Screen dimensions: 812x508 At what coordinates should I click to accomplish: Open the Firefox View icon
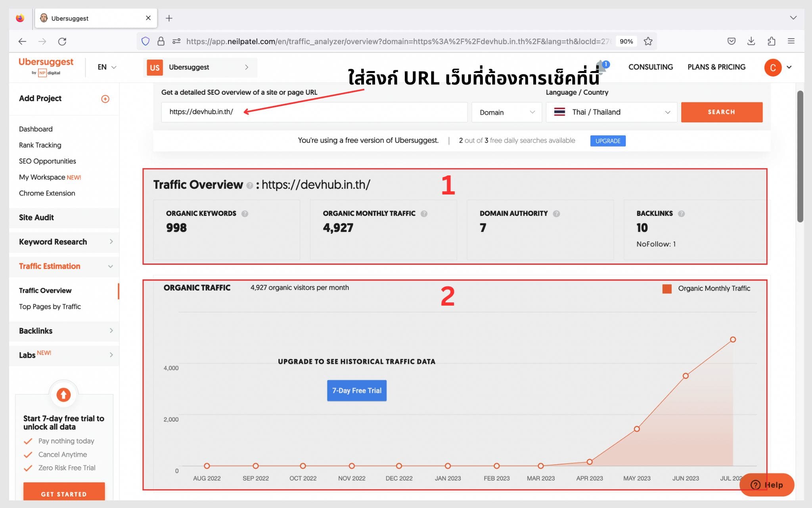pyautogui.click(x=20, y=18)
